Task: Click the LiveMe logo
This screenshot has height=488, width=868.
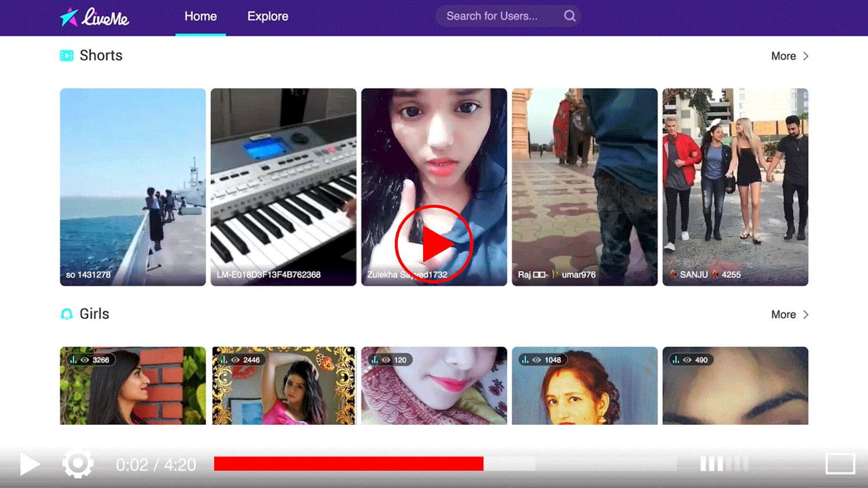Action: click(x=94, y=17)
